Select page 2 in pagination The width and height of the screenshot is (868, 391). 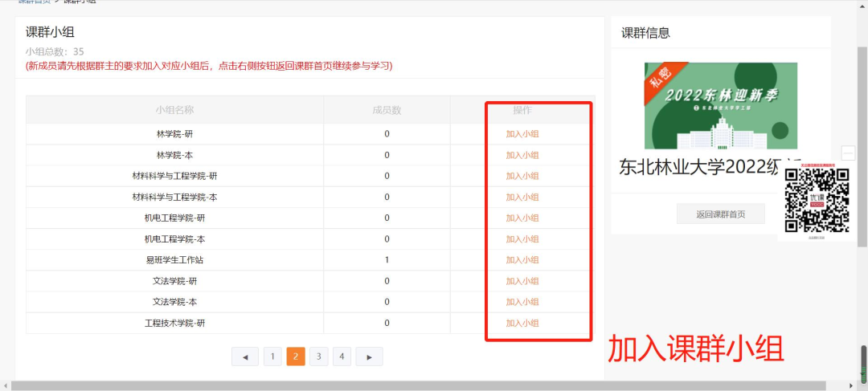pyautogui.click(x=296, y=356)
